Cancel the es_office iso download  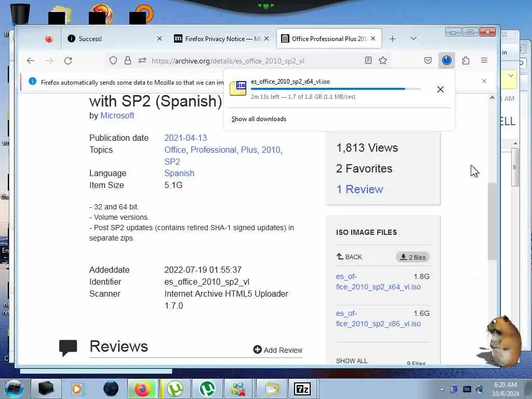pos(441,89)
